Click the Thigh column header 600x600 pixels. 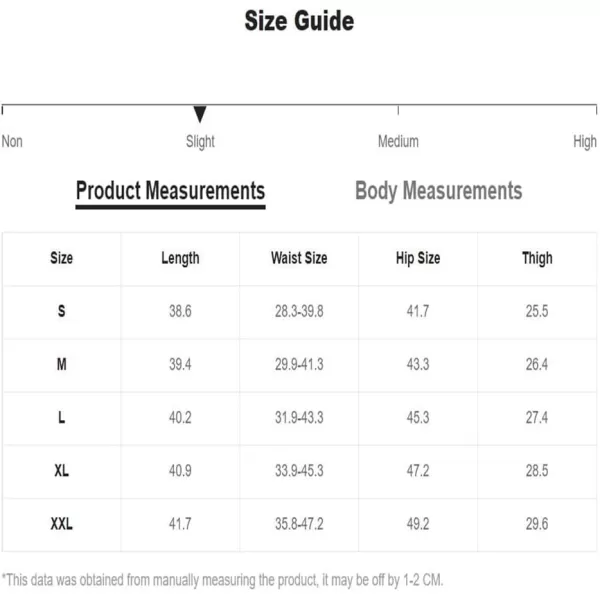click(537, 258)
